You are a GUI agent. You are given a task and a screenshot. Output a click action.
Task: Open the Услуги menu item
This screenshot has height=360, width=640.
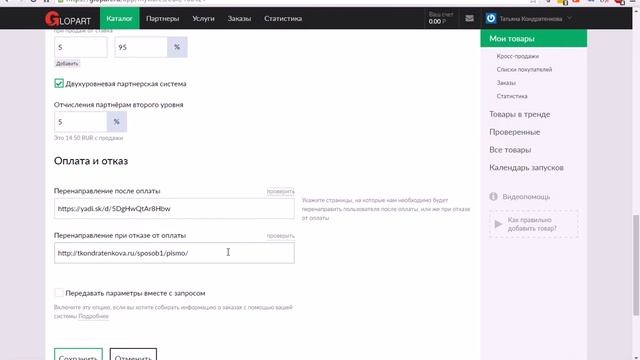tap(203, 18)
